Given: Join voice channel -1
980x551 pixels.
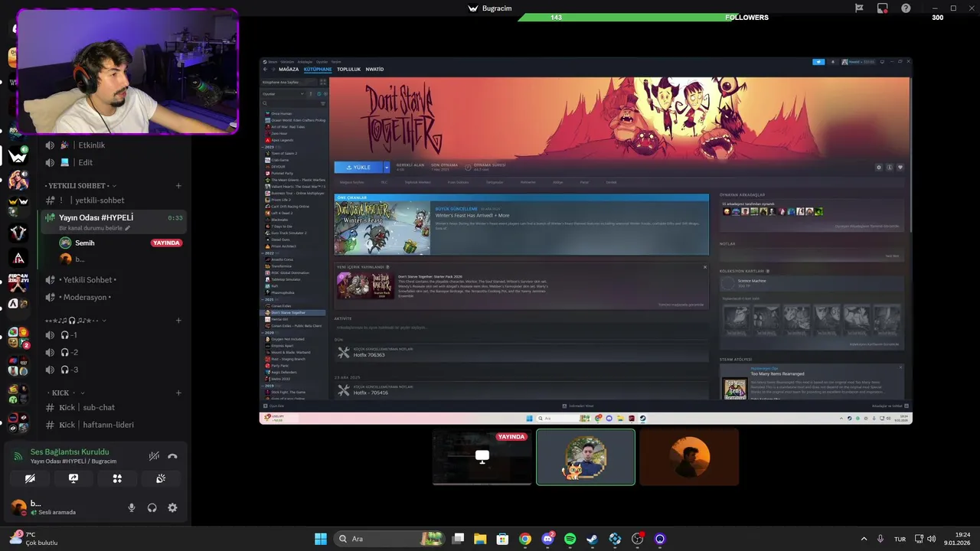Looking at the screenshot, I should (x=113, y=335).
